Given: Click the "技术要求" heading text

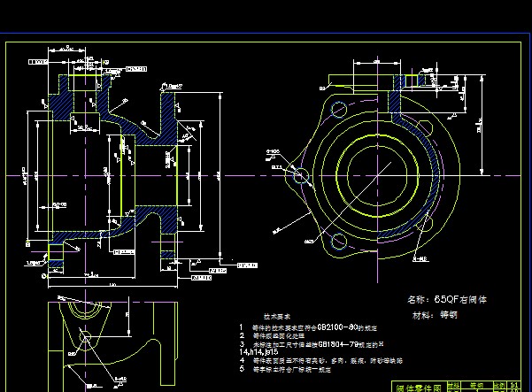Looking at the screenshot, I should coord(277,317).
